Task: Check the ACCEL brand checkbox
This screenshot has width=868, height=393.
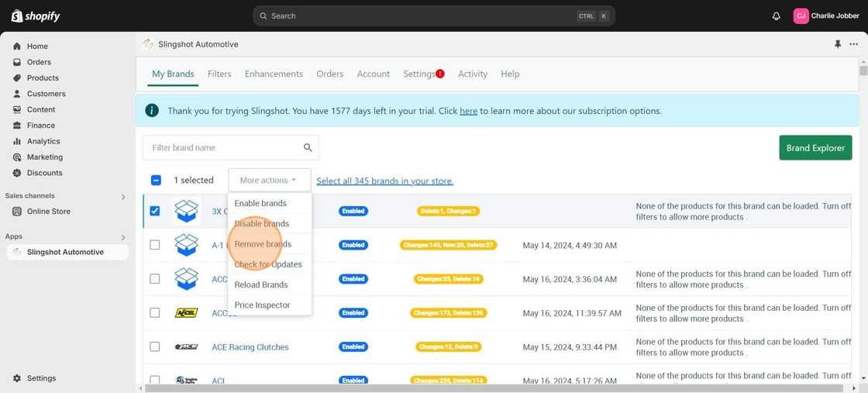Action: (155, 312)
